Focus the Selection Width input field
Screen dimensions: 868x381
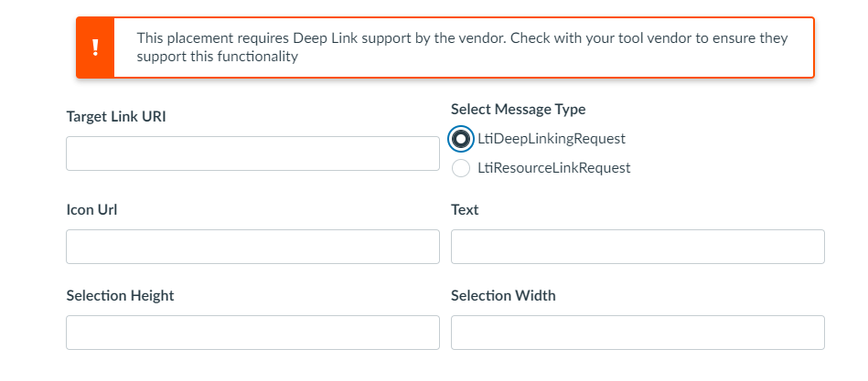tap(638, 333)
